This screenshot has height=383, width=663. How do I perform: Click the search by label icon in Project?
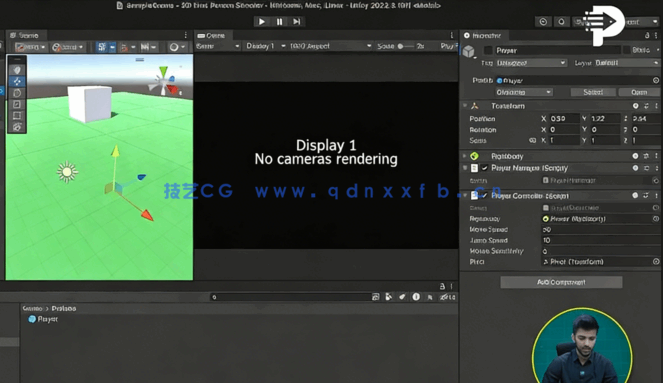(402, 297)
